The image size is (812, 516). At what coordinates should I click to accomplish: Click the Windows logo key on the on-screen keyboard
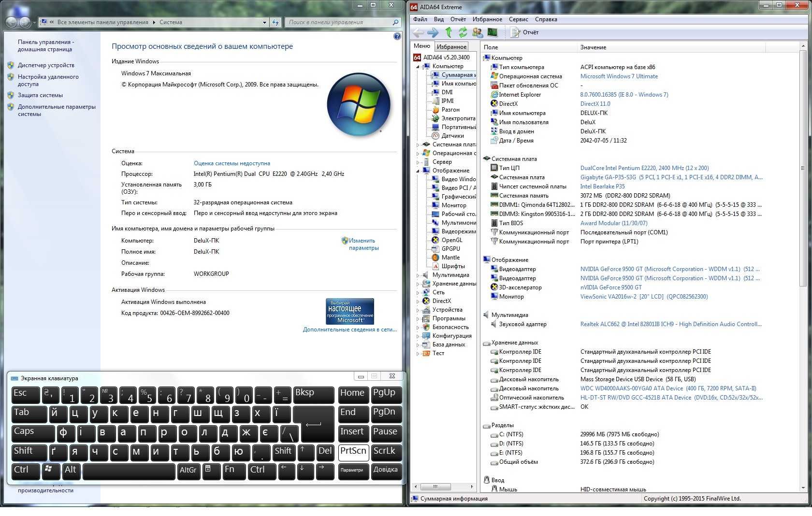[51, 472]
